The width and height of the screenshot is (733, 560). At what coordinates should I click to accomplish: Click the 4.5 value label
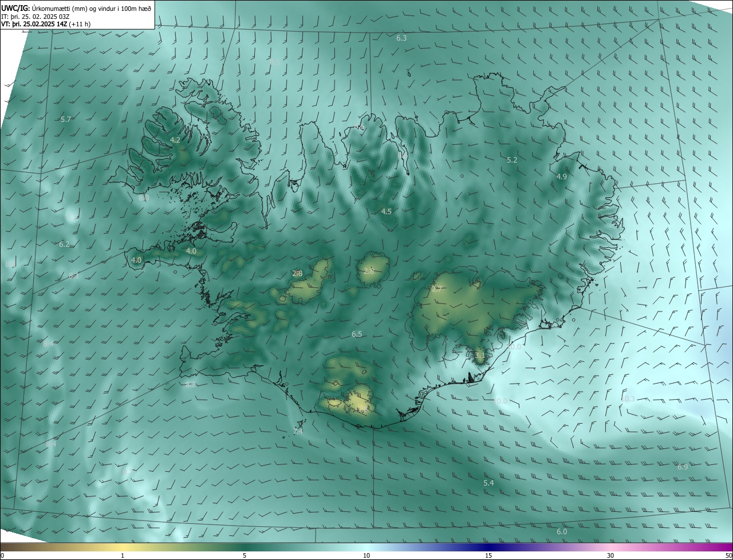387,212
